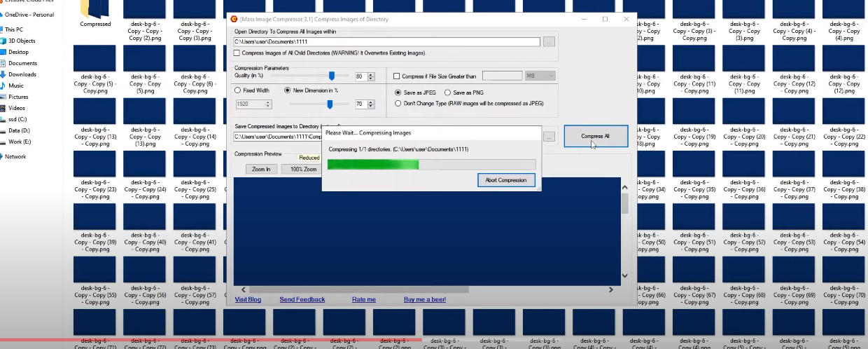This screenshot has width=868, height=349.
Task: Click the Zoom In preview button
Action: click(261, 169)
